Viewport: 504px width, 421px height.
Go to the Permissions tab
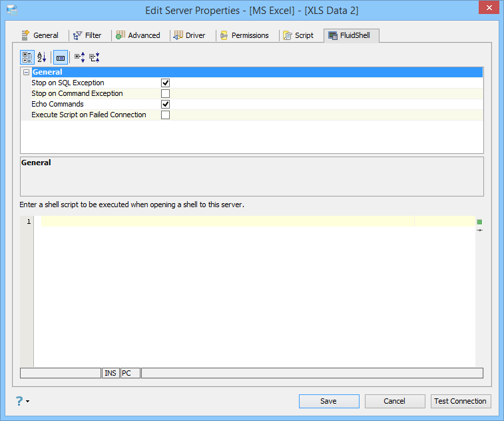[244, 35]
